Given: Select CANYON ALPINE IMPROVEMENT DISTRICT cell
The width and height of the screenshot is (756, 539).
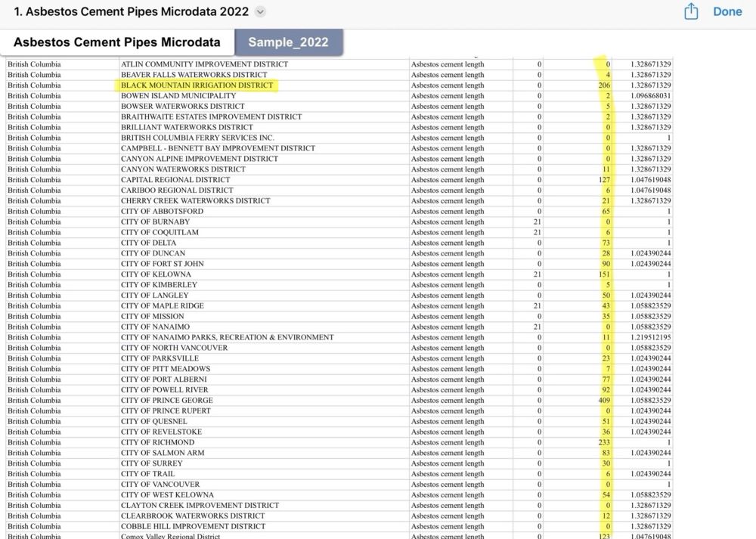Looking at the screenshot, I should [x=264, y=159].
